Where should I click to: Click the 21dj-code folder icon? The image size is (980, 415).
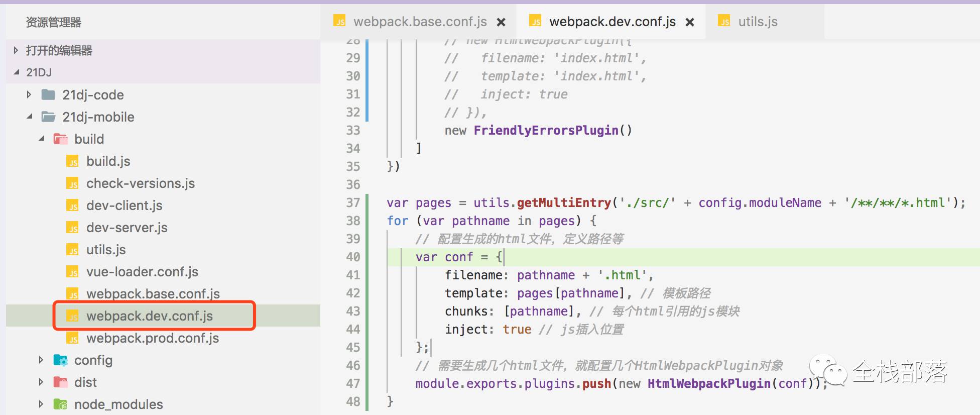tap(48, 94)
